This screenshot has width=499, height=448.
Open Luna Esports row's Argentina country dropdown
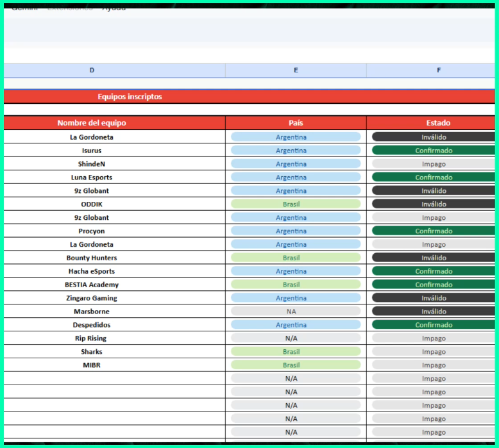point(296,177)
